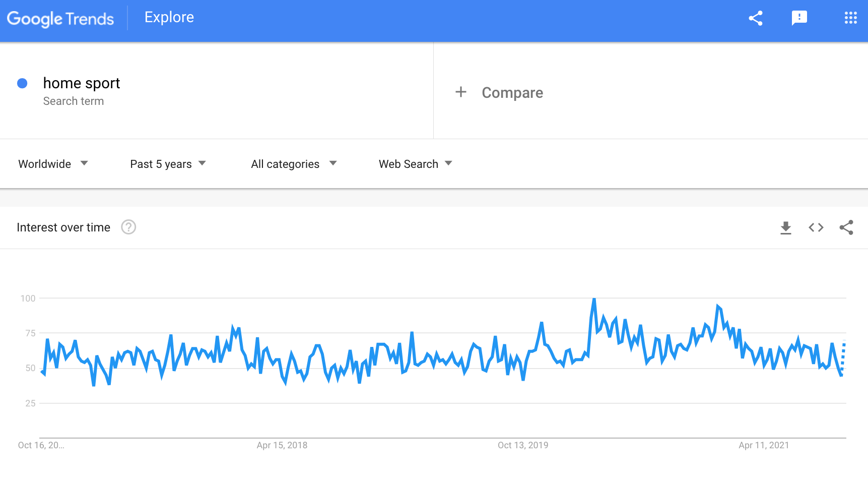Click the Compare button
Image resolution: width=868 pixels, height=477 pixels.
[x=512, y=93]
